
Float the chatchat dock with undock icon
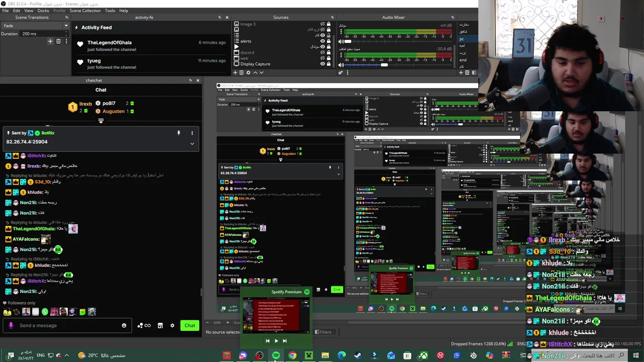(x=190, y=80)
